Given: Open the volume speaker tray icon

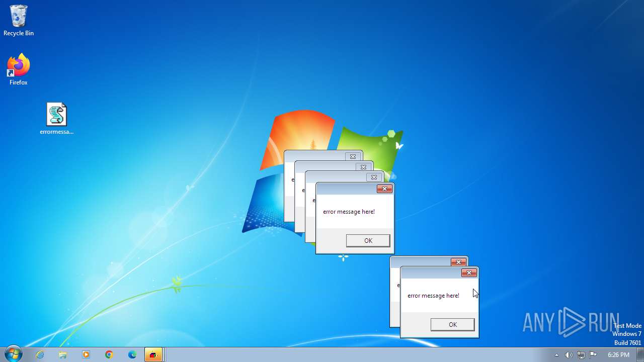Looking at the screenshot, I should tap(569, 355).
